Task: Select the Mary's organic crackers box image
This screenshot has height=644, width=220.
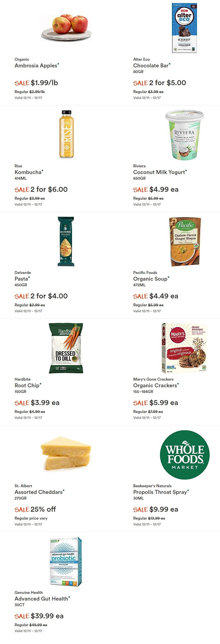Action: [x=184, y=348]
